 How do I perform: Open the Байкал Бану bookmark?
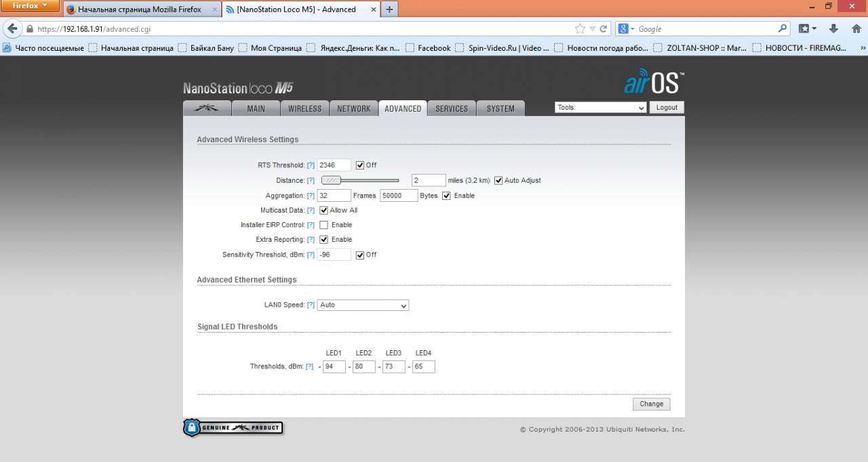click(x=205, y=48)
